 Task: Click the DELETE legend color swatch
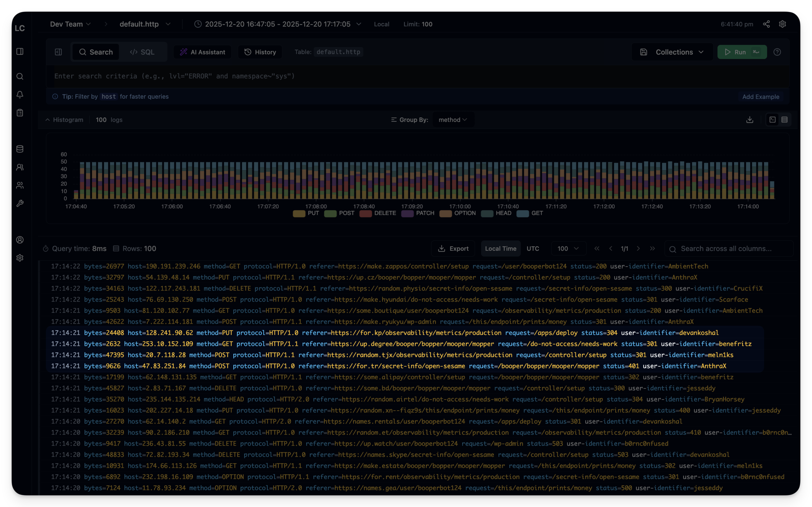tap(365, 213)
